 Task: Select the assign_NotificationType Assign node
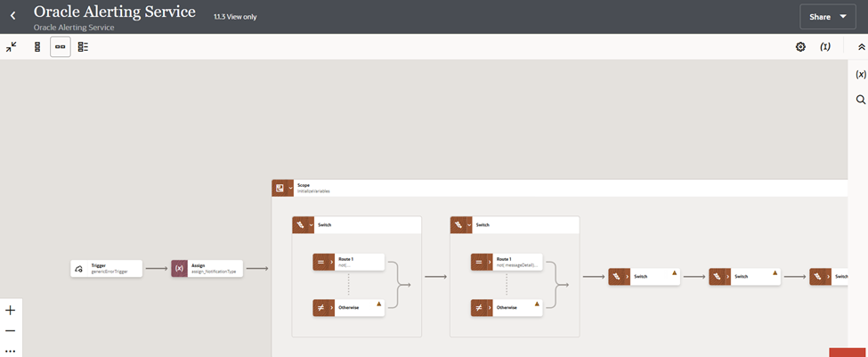point(207,269)
